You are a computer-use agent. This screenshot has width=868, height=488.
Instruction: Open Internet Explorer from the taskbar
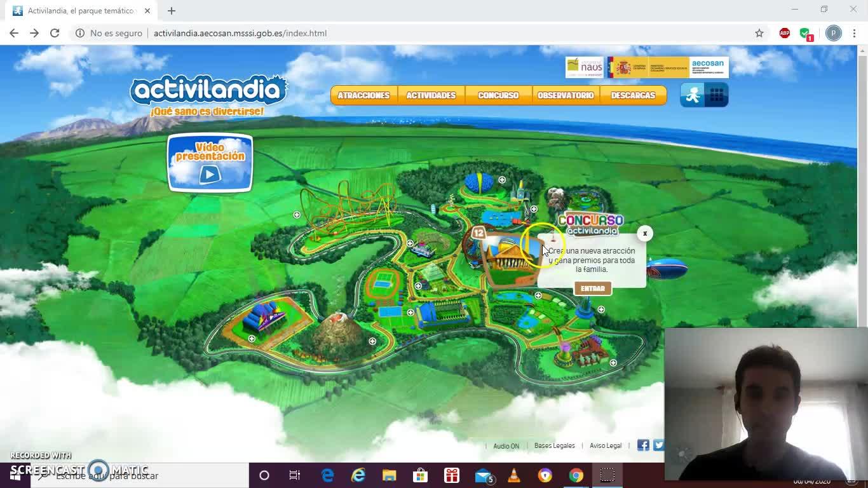[x=358, y=475]
